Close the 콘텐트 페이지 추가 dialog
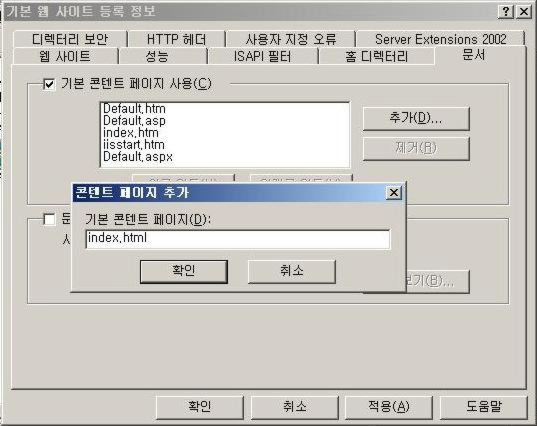 tap(394, 192)
